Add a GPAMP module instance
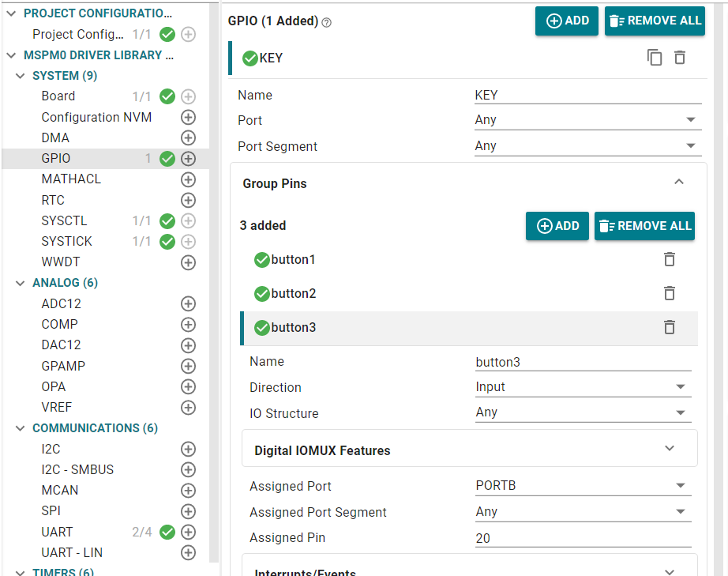 point(188,366)
